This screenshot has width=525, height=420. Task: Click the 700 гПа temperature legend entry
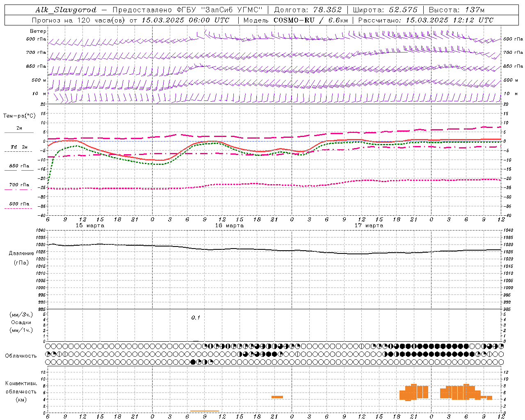coord(19,185)
